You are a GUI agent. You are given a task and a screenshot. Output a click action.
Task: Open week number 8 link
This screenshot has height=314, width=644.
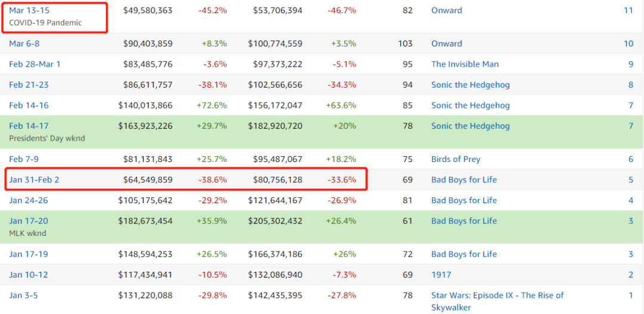click(631, 85)
